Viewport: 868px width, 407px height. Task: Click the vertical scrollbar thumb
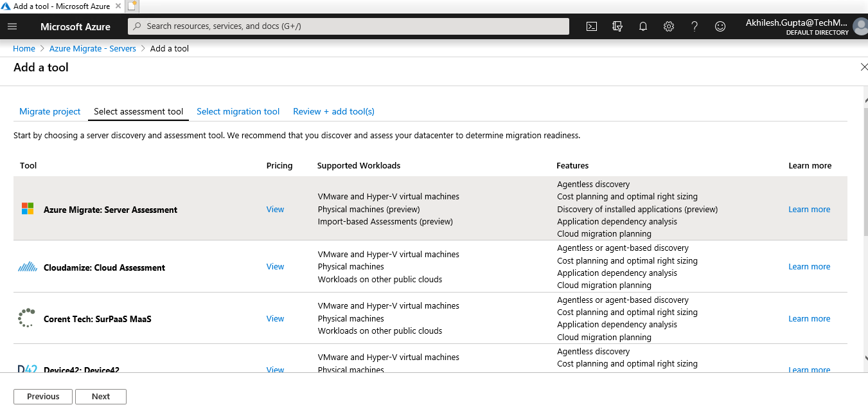coord(865,170)
